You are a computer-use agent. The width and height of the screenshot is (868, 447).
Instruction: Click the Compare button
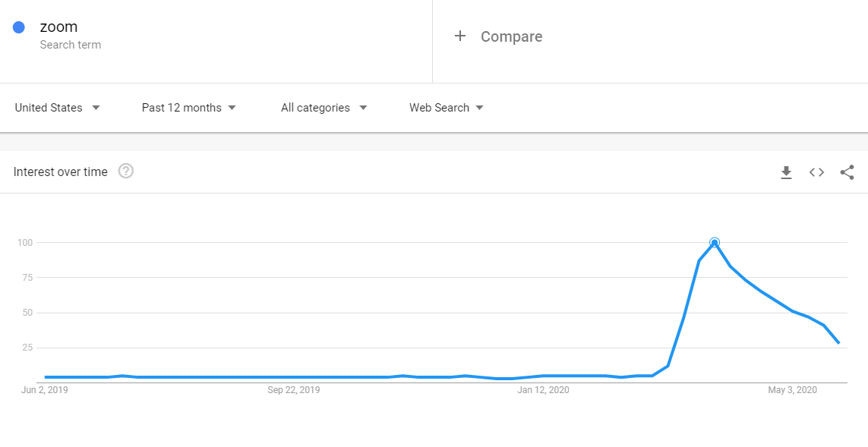click(511, 36)
